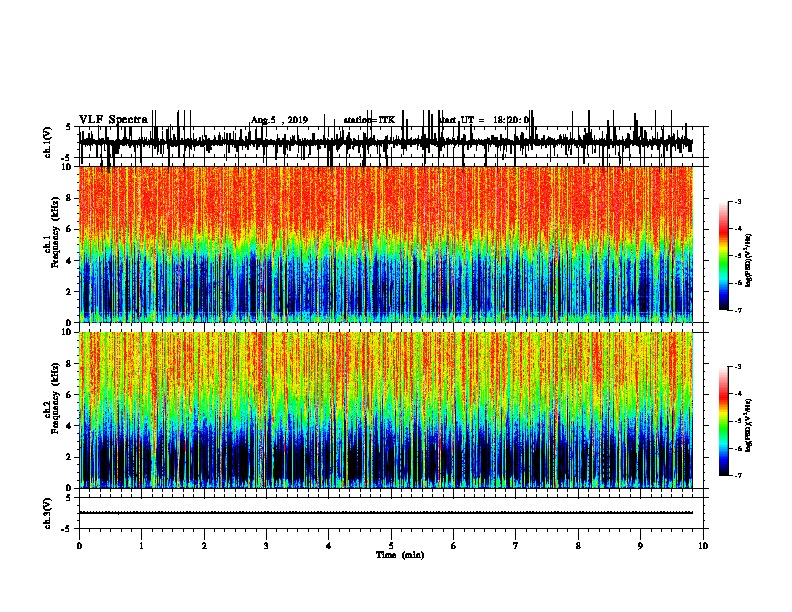Viewport: 792px width, 612px height.
Task: Click the ch.2 colorbar log(PSD) label
Action: pyautogui.click(x=748, y=425)
